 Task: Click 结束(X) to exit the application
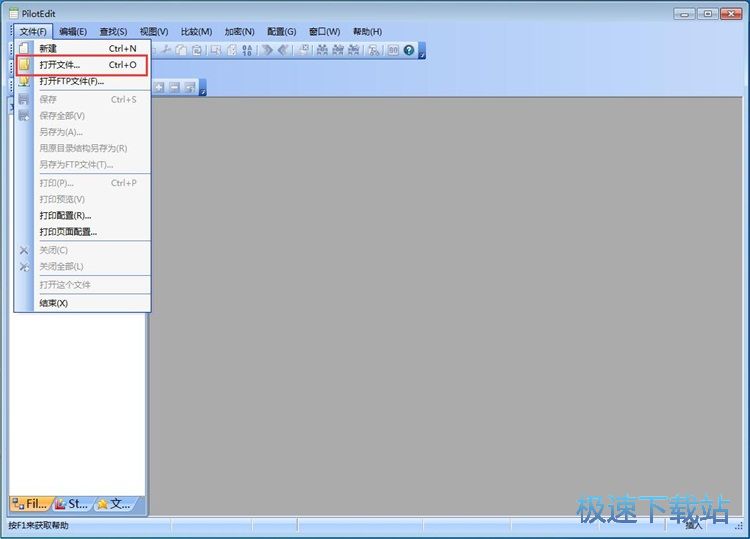[54, 303]
